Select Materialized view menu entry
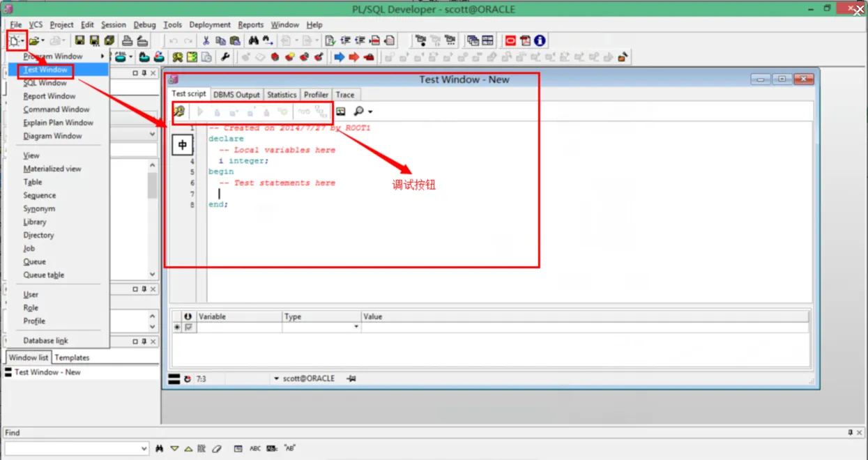Screen dimensions: 868x460 tap(52, 169)
